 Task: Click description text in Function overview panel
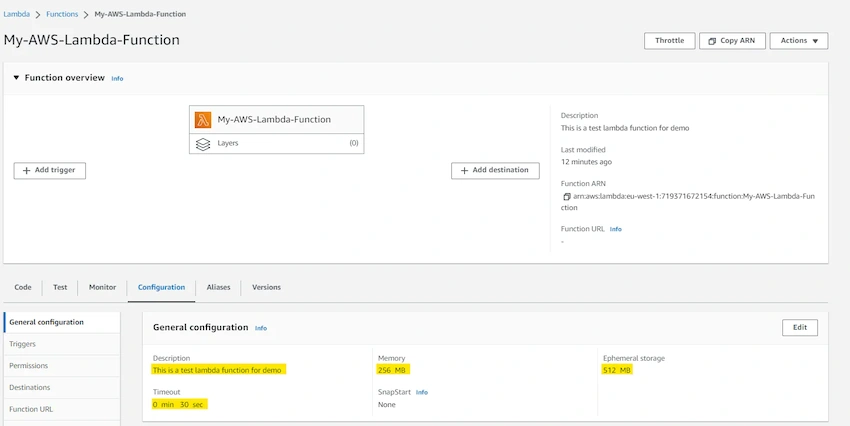coord(624,128)
